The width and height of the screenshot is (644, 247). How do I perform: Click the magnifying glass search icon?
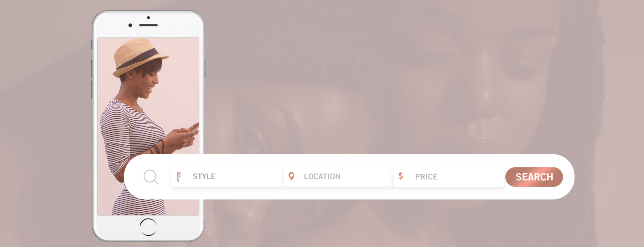coord(151,177)
